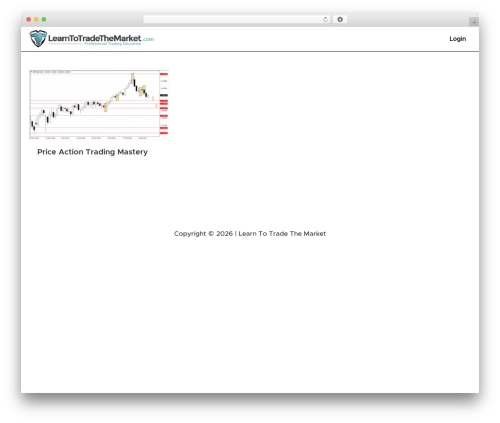Open the Price Action Trading Mastery course title

pos(92,152)
